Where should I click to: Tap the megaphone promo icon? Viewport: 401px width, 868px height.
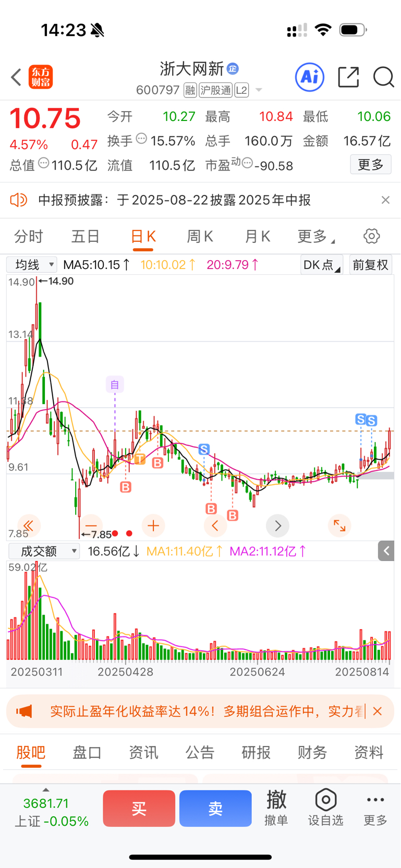coord(24,711)
